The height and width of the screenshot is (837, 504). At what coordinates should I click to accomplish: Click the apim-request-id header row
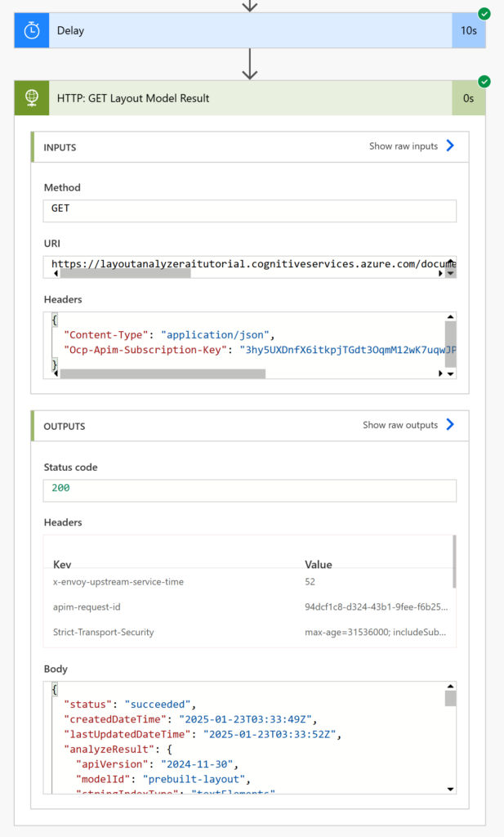pyautogui.click(x=250, y=607)
